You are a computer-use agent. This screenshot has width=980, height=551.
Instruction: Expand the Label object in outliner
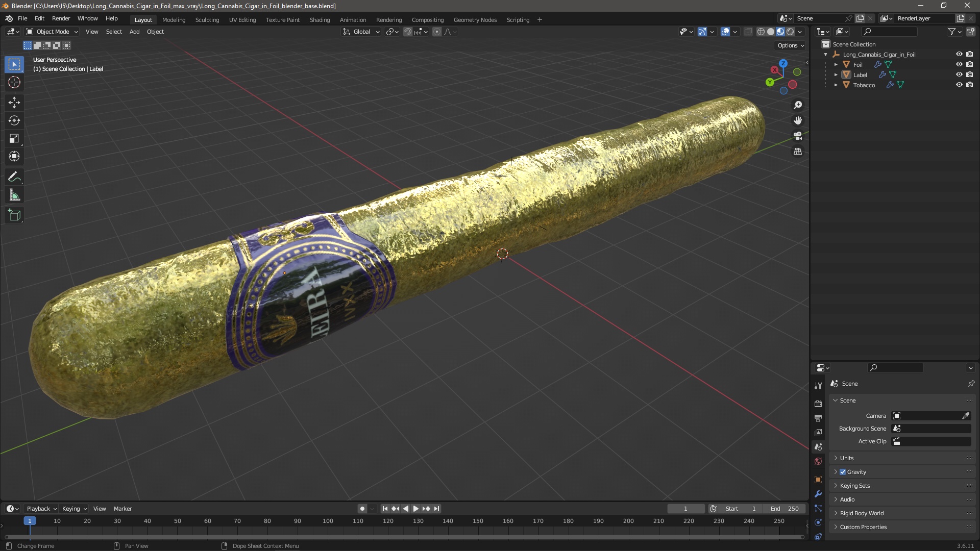836,75
